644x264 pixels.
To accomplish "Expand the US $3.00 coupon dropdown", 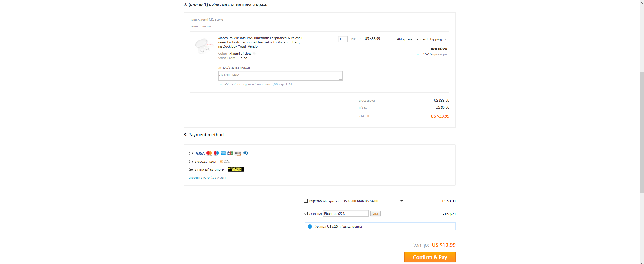I will click(373, 201).
